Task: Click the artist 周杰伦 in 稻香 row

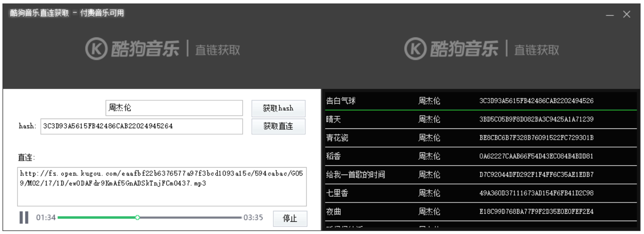Action: (x=429, y=156)
